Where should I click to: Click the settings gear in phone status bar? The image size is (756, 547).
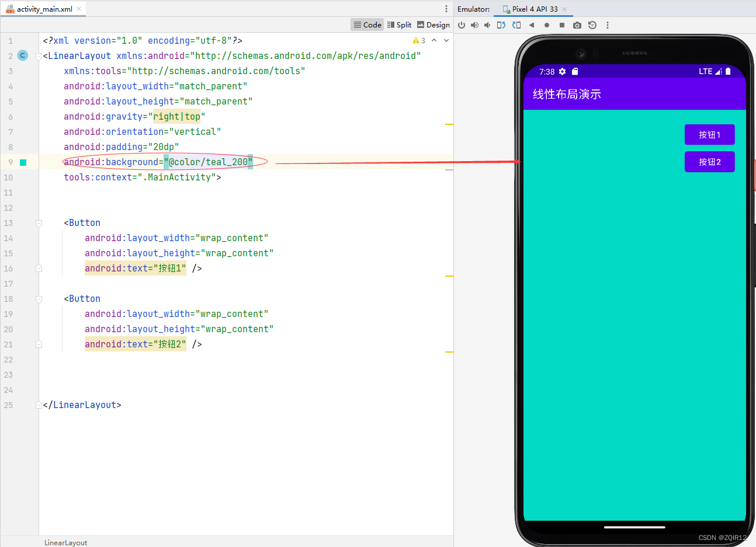point(562,71)
